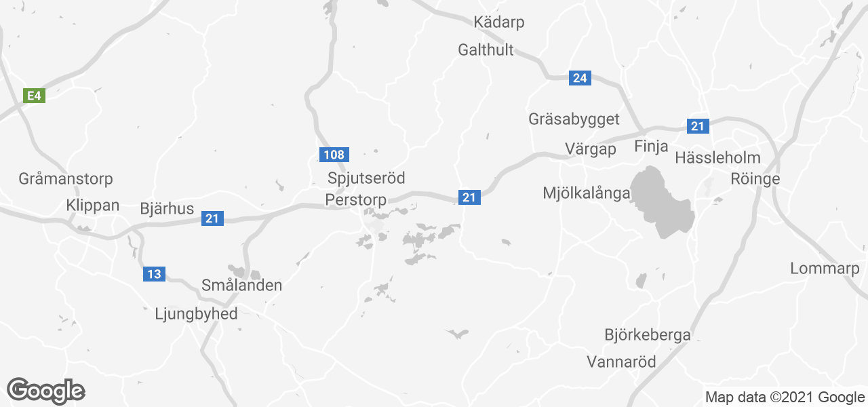Screen dimensions: 868x407
Task: Click the Lommarp place label
Action: click(x=825, y=269)
